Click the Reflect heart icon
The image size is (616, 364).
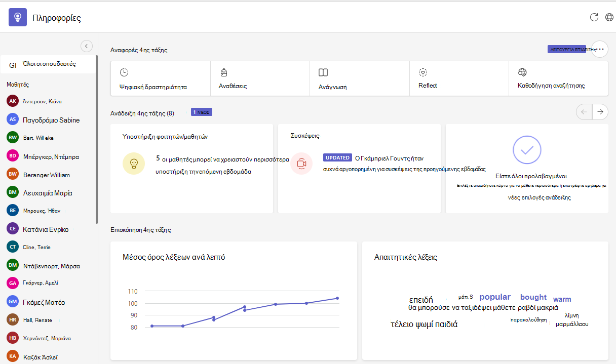tap(423, 72)
